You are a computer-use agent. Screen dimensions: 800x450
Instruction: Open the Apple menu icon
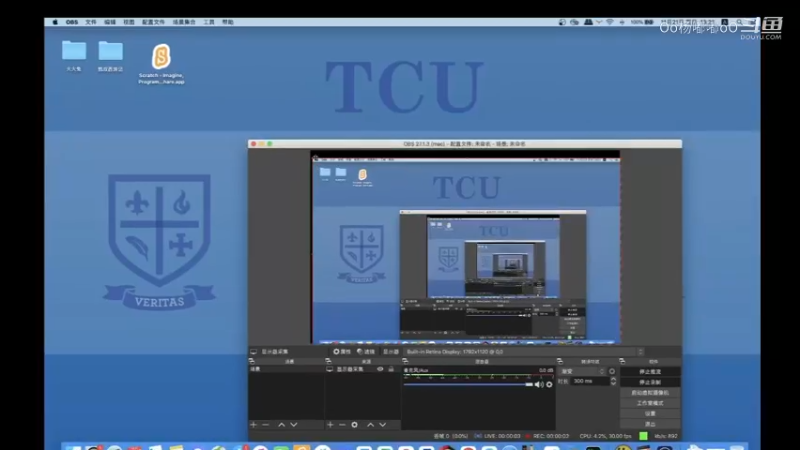(55, 22)
